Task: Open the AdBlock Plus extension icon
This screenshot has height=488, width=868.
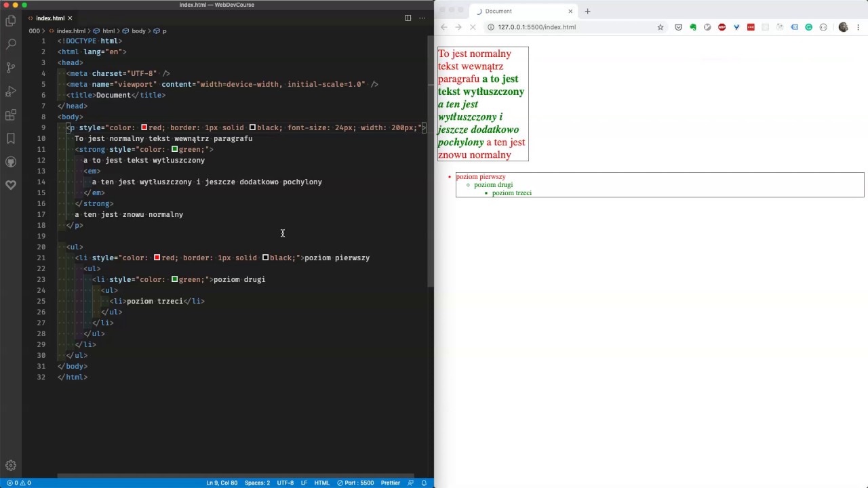Action: tap(722, 27)
